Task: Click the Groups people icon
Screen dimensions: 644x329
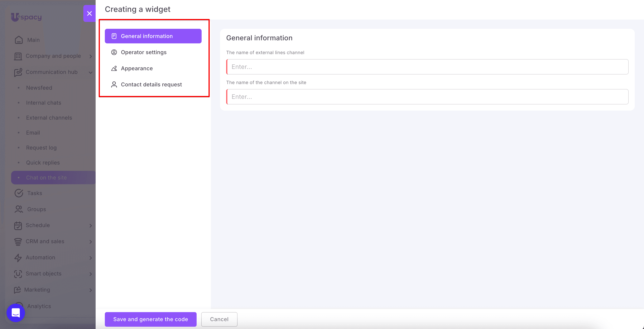Action: coord(19,209)
